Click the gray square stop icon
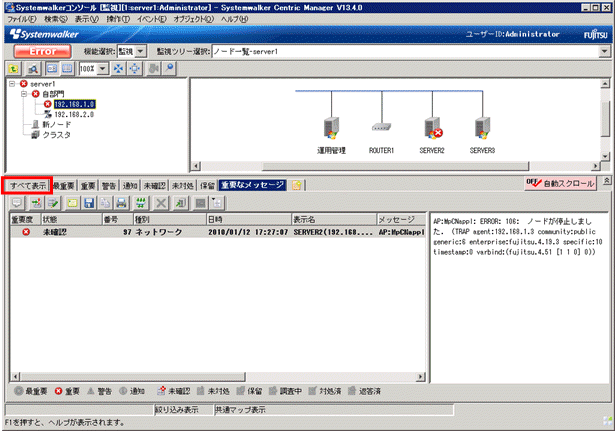 [200, 203]
